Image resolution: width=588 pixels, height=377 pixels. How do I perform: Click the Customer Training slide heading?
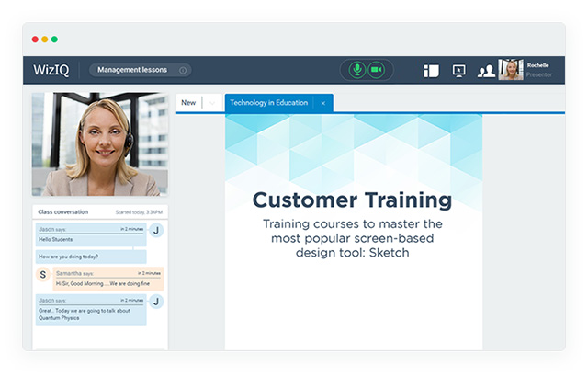point(352,200)
